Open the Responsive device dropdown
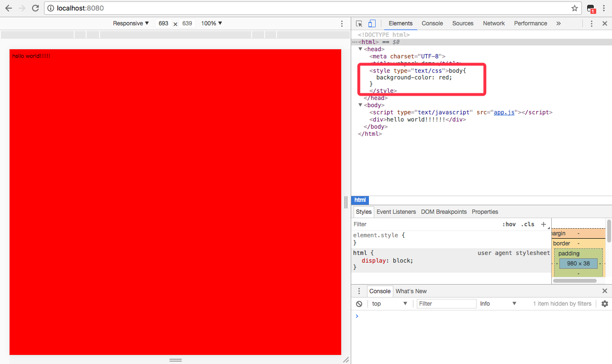This screenshot has height=364, width=612. point(131,23)
